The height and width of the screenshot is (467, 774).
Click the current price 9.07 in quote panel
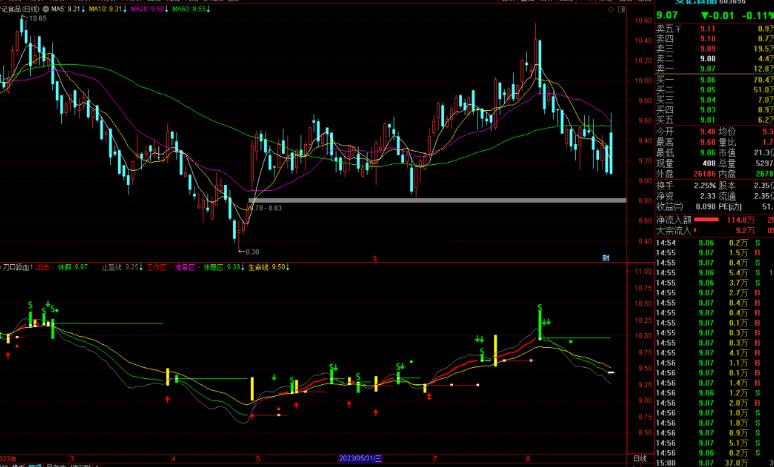[667, 16]
